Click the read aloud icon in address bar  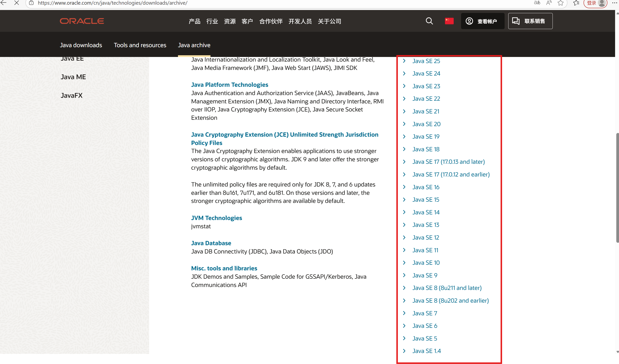(549, 3)
